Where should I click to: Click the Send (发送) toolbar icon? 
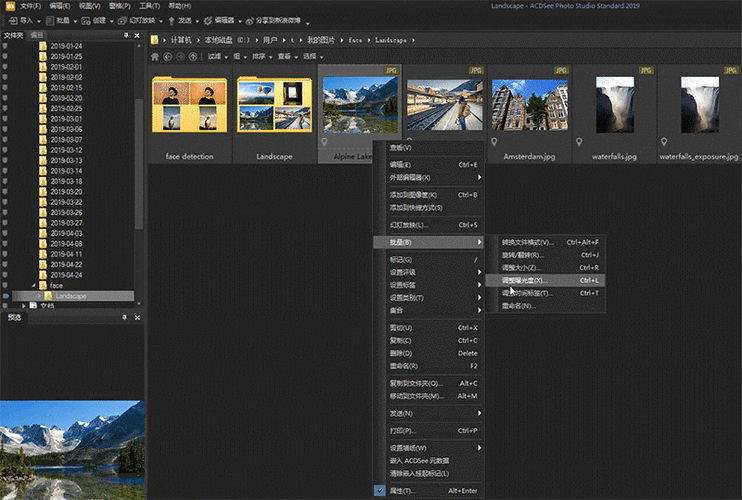(172, 21)
